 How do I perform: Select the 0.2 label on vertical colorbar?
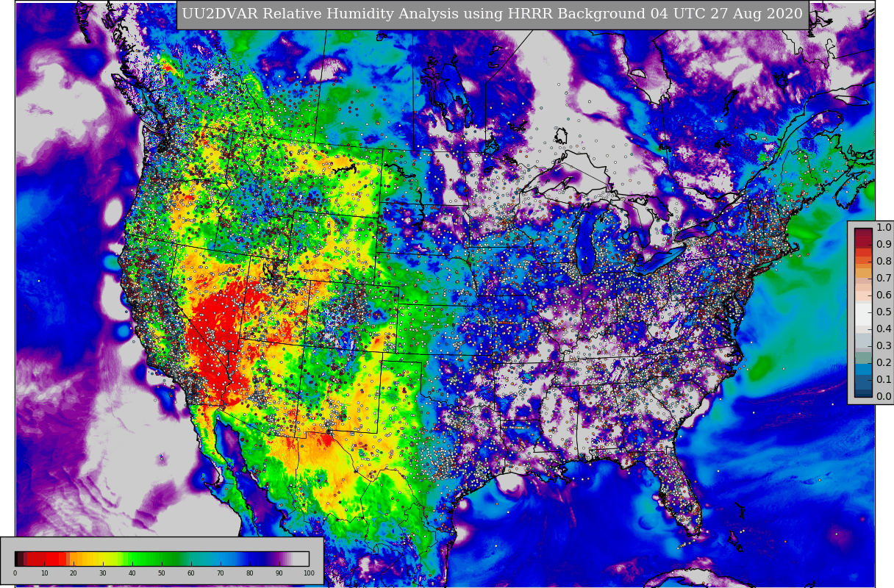(x=884, y=363)
